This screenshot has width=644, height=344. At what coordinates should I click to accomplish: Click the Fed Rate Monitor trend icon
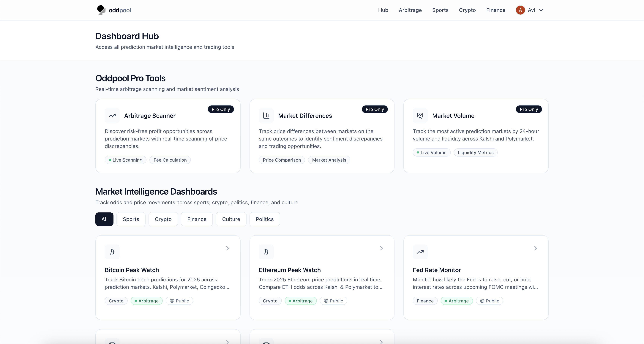(420, 252)
